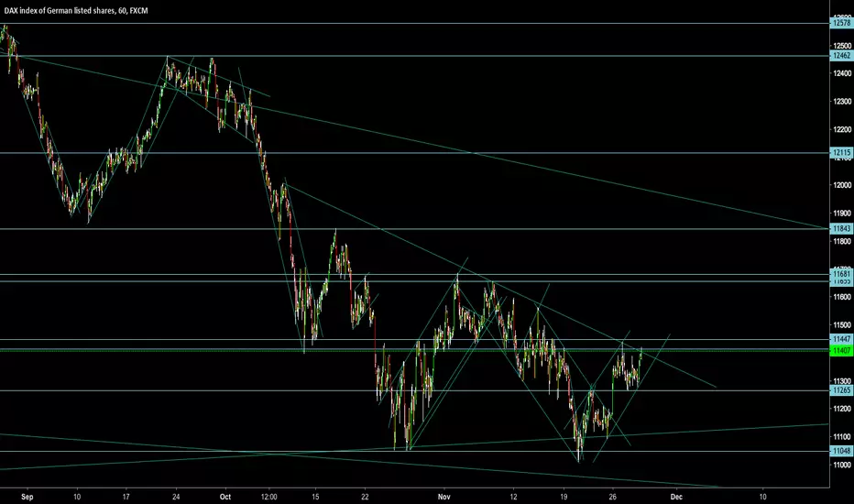Viewport: 854px width, 504px height.
Task: Select the 11048 price level tag
Action: [x=841, y=451]
